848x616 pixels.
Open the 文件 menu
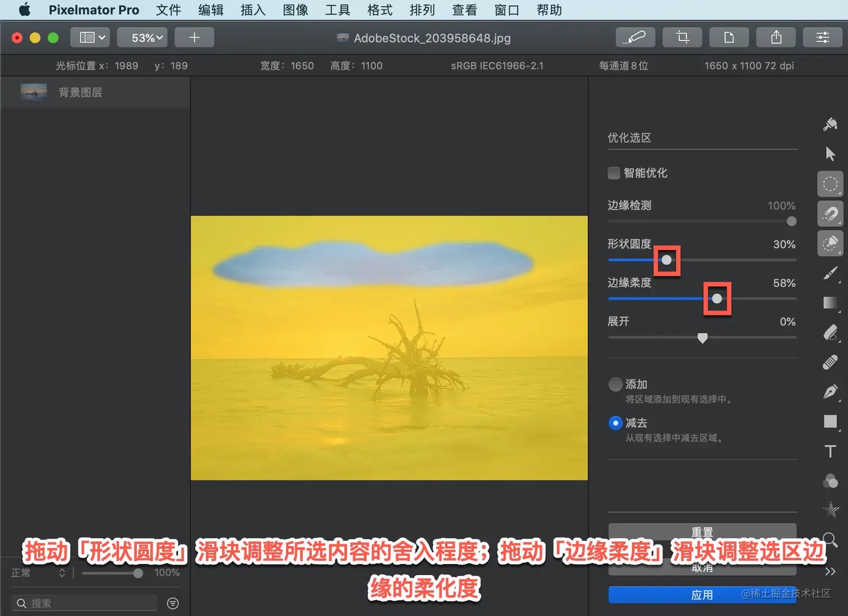tap(168, 10)
